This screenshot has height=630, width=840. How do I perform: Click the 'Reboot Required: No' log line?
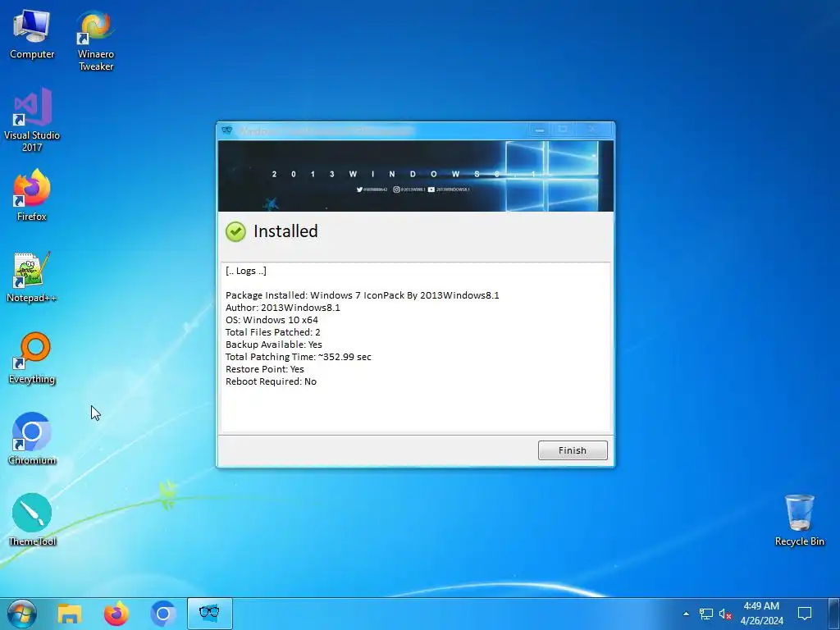click(x=271, y=381)
